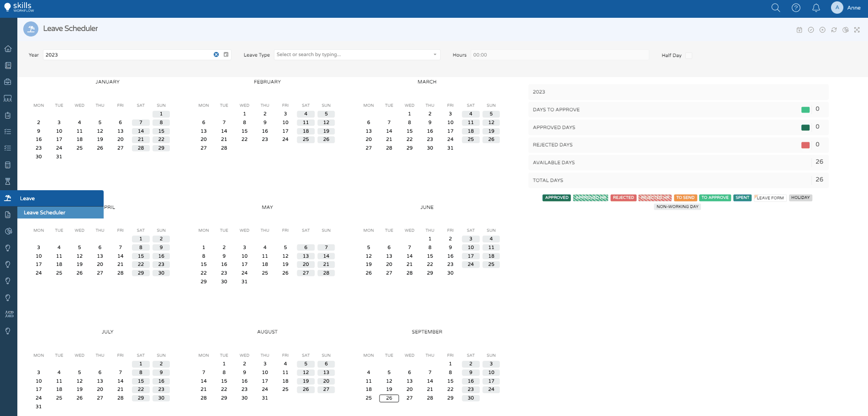Open the help question mark icon
The image size is (868, 416).
pyautogui.click(x=796, y=8)
